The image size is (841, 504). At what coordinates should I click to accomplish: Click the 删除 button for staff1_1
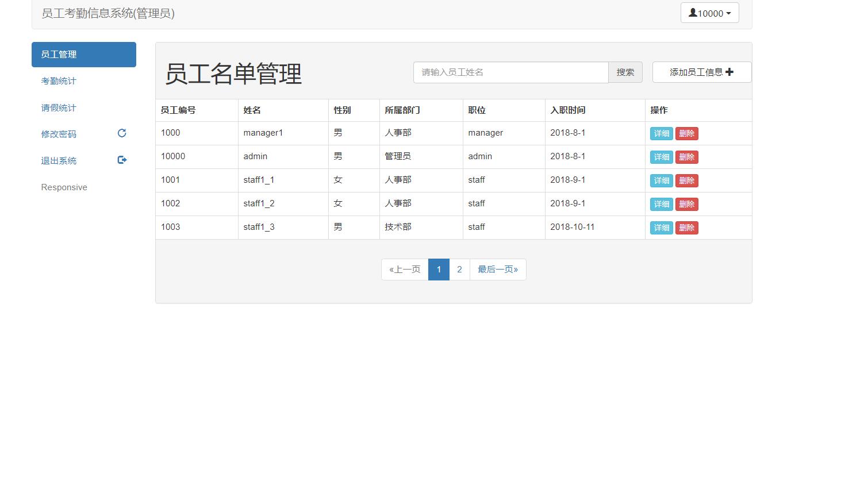686,180
